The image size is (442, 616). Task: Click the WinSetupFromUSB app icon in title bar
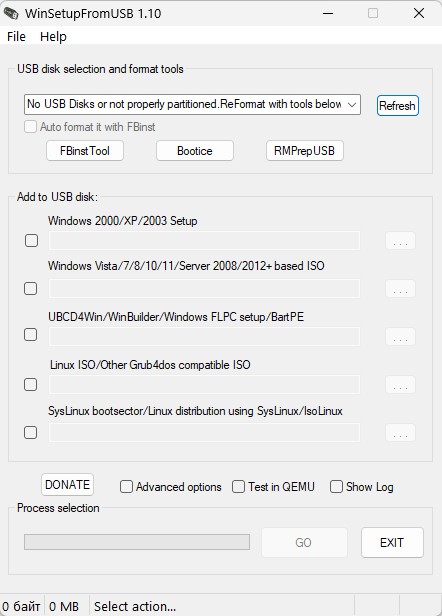pyautogui.click(x=11, y=13)
